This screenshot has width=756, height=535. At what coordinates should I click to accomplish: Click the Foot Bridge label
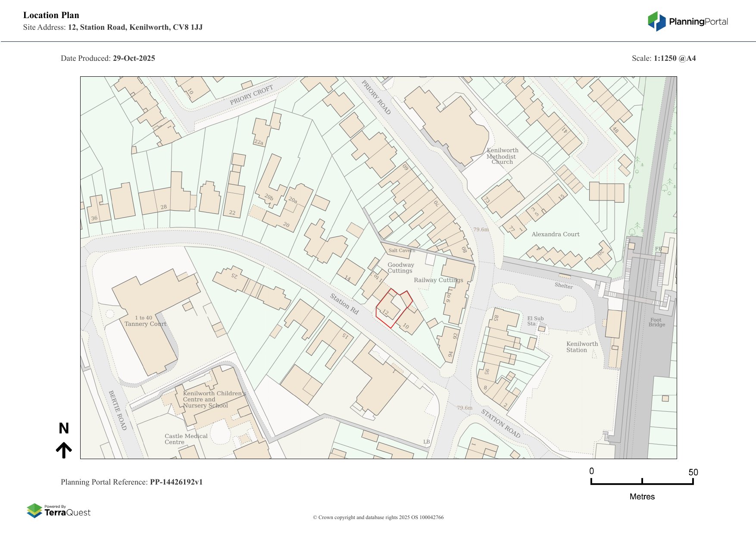coord(656,322)
